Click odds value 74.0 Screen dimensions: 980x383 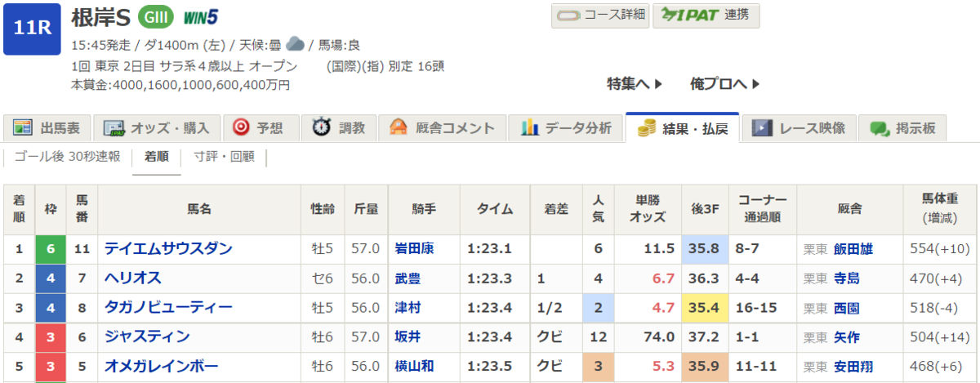657,336
